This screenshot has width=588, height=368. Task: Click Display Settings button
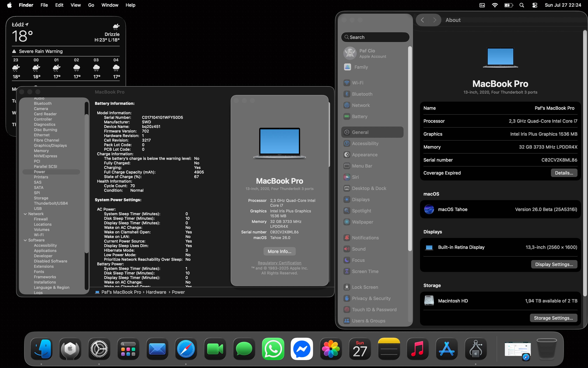tap(554, 264)
